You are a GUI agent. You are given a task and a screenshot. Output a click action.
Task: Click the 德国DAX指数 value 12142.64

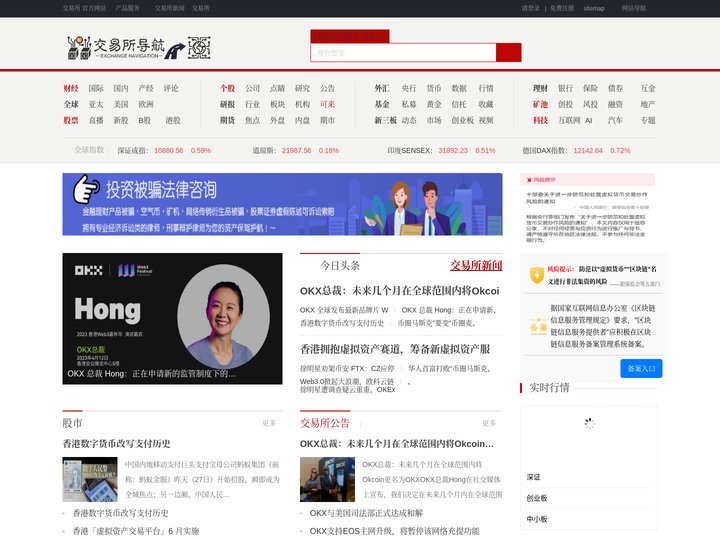[x=588, y=150]
